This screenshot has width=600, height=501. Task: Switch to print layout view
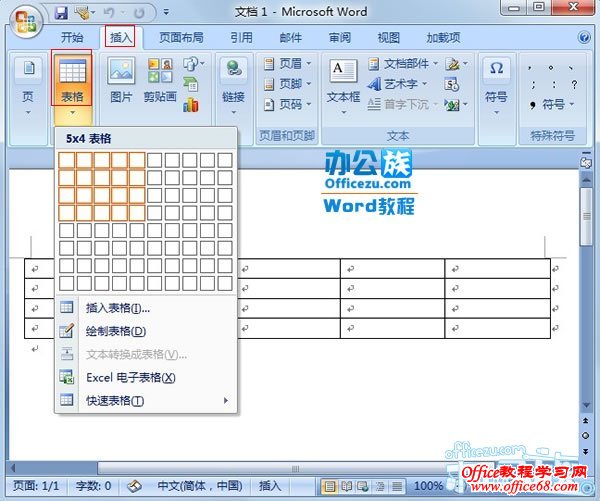click(329, 486)
